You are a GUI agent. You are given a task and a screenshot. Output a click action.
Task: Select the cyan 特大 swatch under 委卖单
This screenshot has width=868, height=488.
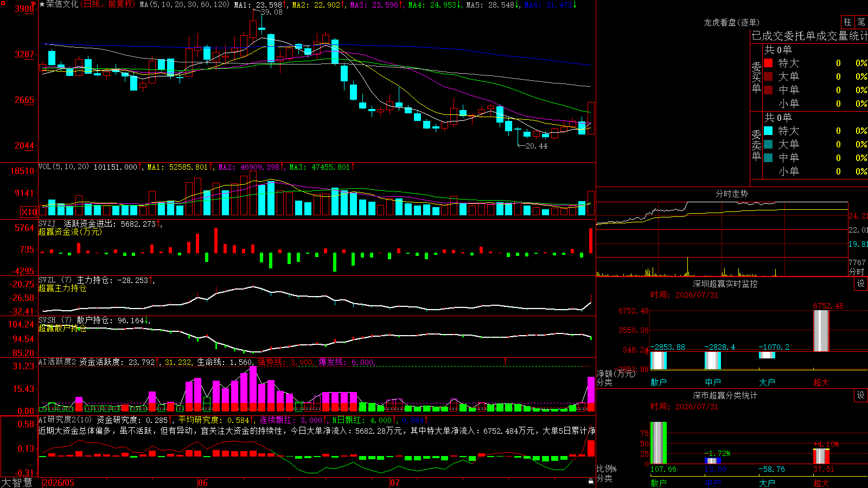tap(768, 131)
